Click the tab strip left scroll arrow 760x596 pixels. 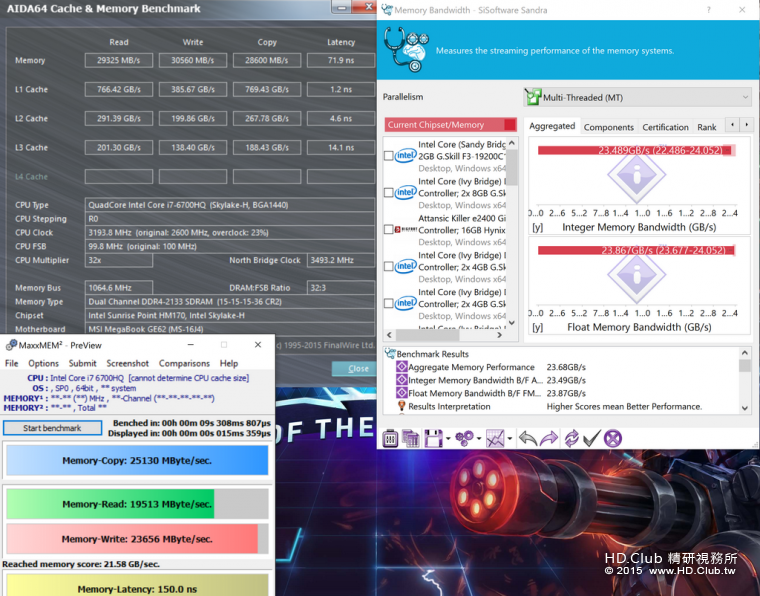(x=732, y=125)
